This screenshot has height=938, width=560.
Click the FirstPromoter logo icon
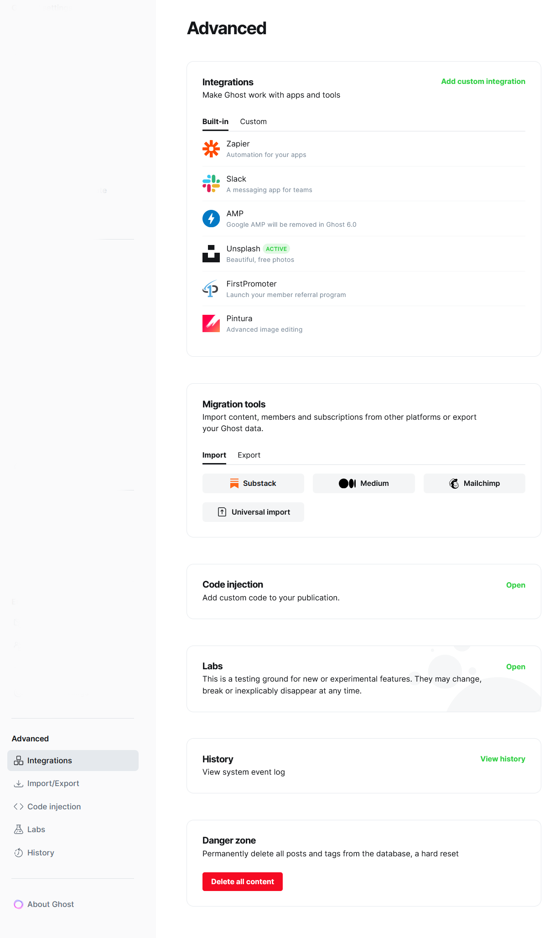[211, 289]
